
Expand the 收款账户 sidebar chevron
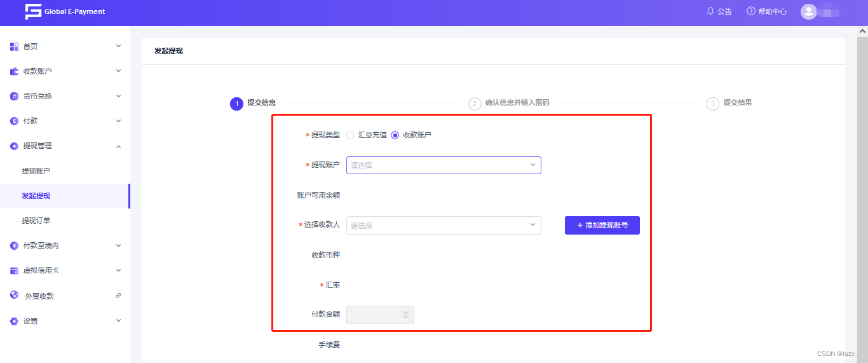pos(118,71)
